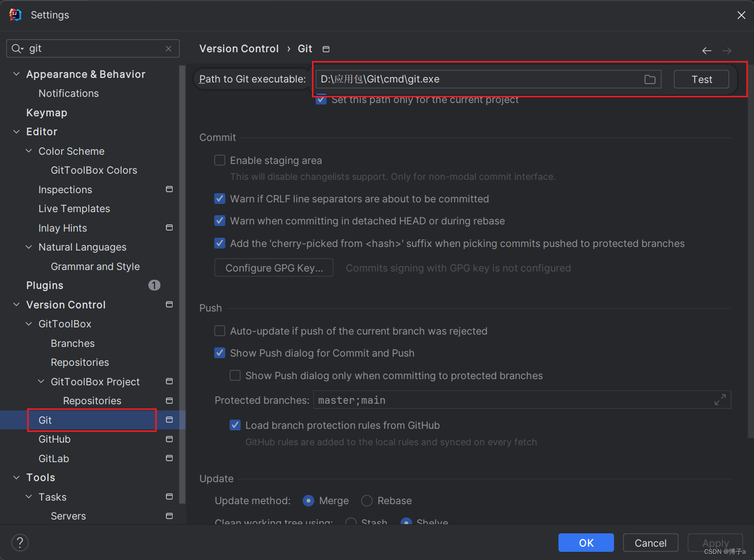Collapse the Appearance & Behavior chevron
The width and height of the screenshot is (754, 560).
16,74
